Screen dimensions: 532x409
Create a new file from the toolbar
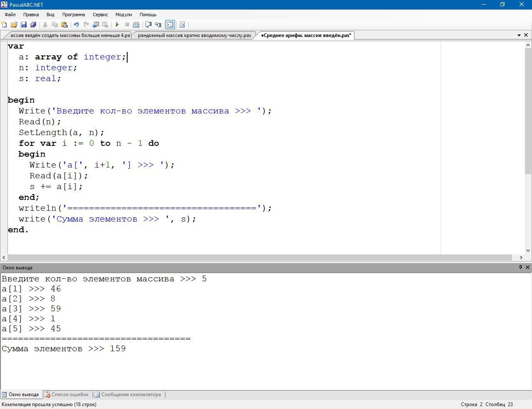4,25
